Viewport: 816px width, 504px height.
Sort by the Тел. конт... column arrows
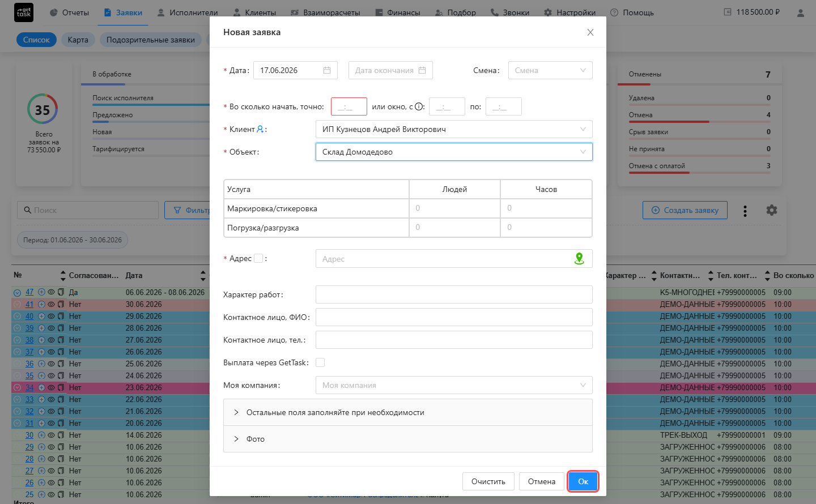point(767,276)
